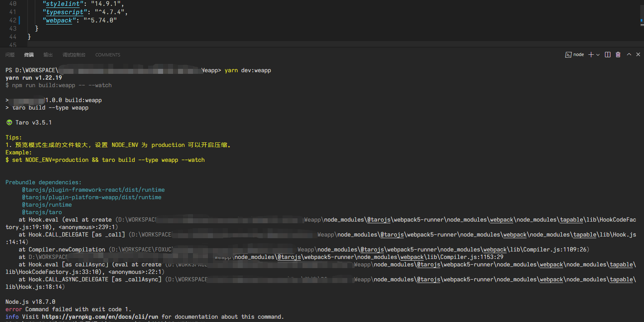
Task: Click the 'yarn run v1.22.19' line
Action: tap(34, 78)
